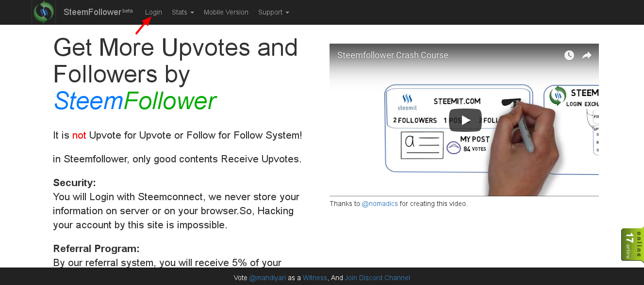Click the green 17 online chat tab
Screen dimensions: 644x285
[x=632, y=244]
